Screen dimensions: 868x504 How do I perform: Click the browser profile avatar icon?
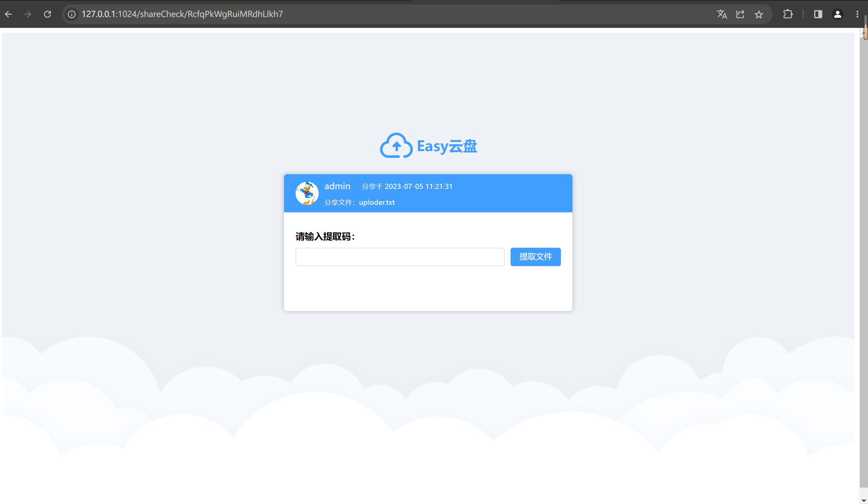[x=837, y=14]
